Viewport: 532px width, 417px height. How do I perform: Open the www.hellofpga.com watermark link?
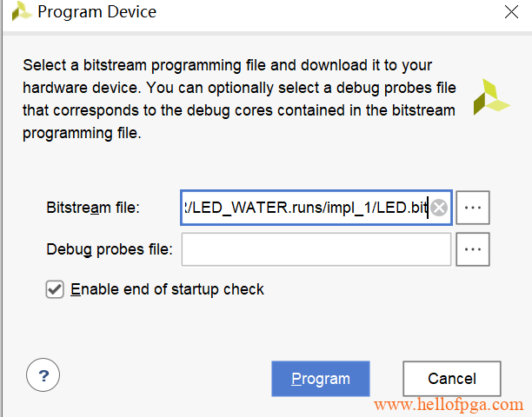(x=449, y=405)
